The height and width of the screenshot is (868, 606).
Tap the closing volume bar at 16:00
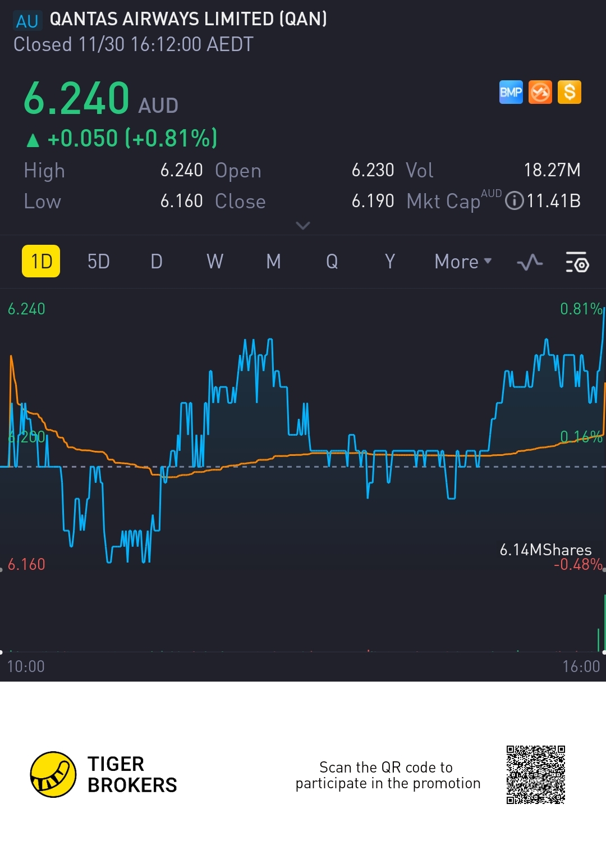pos(604,622)
